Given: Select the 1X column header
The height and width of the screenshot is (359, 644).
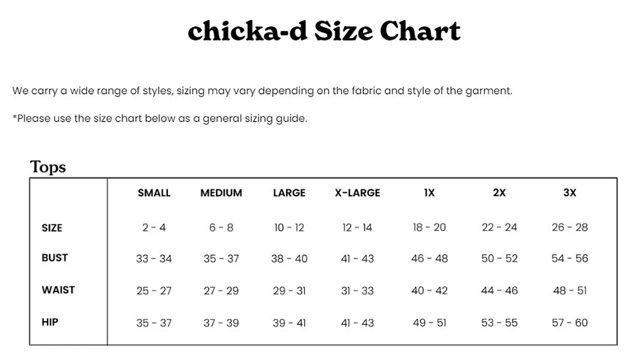Looking at the screenshot, I should point(429,193).
